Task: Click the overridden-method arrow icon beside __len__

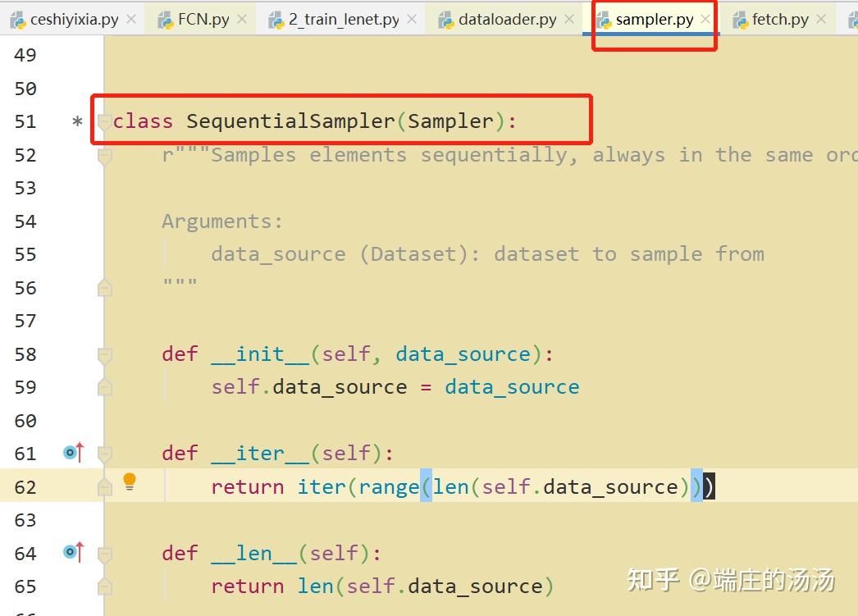Action: (x=72, y=551)
